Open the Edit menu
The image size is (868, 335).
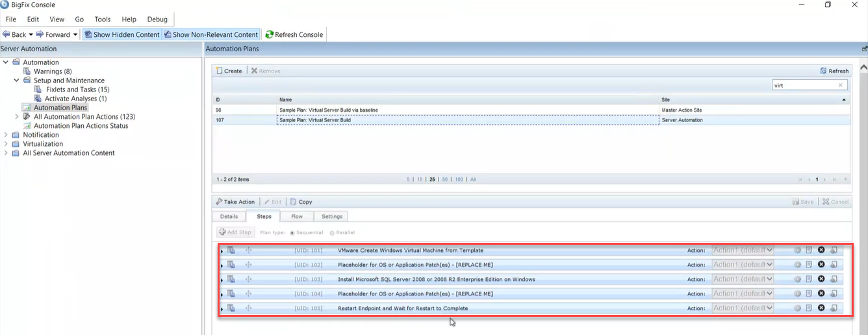pos(33,19)
